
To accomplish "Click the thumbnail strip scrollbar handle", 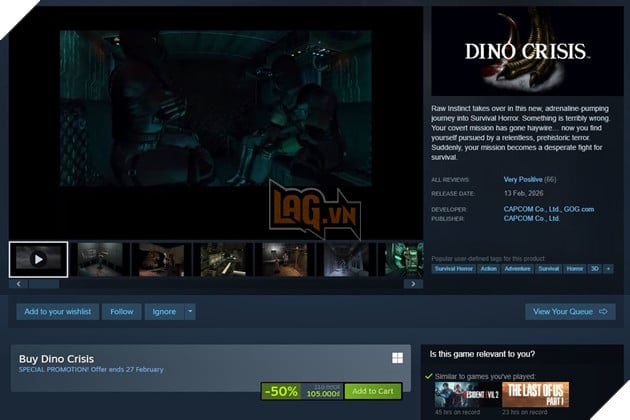I will pos(44,284).
